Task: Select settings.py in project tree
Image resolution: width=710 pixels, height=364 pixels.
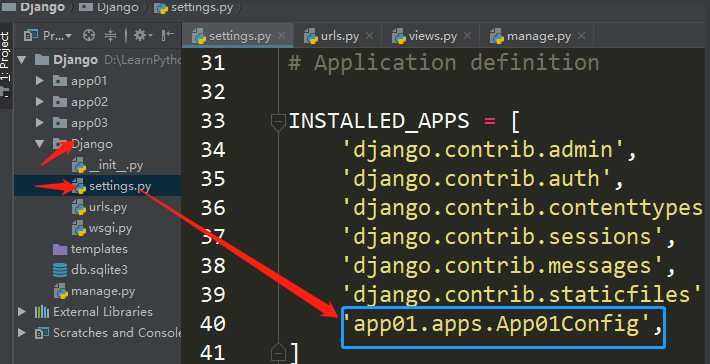Action: click(120, 186)
